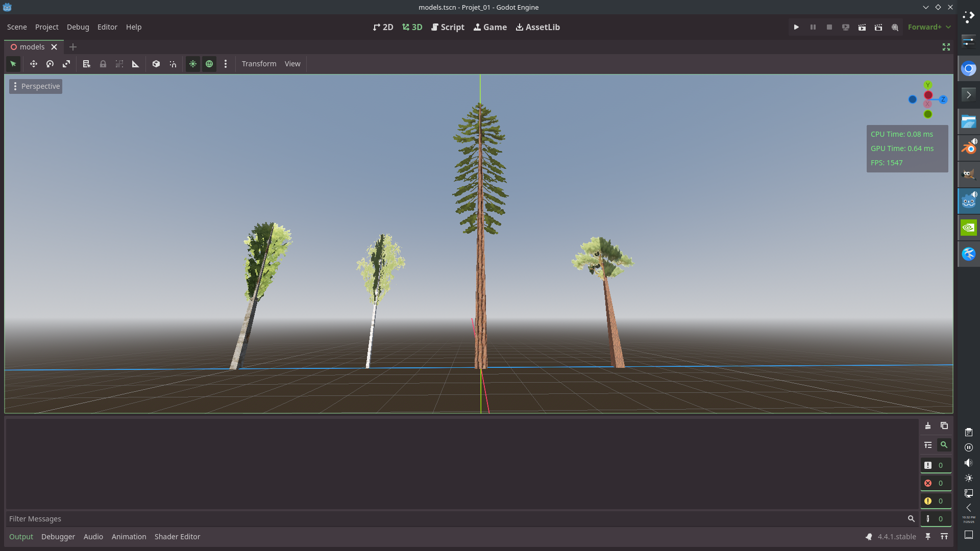
Task: Open sun and environment settings dots
Action: 226,64
